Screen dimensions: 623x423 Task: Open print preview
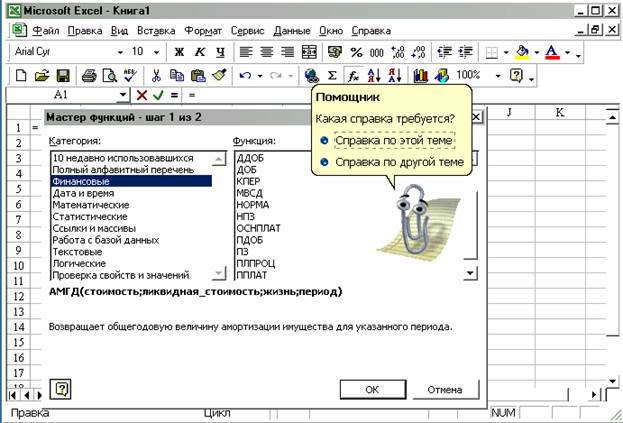point(110,75)
